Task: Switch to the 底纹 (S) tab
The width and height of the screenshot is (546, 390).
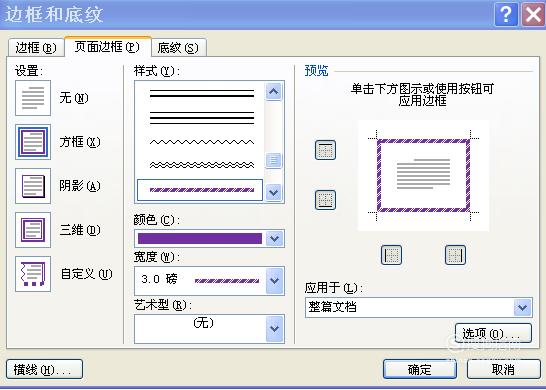Action: [x=179, y=48]
